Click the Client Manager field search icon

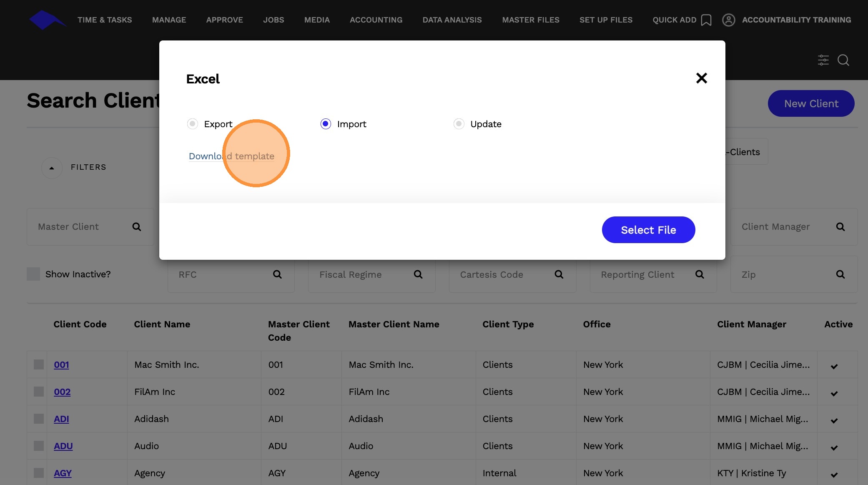pyautogui.click(x=840, y=227)
